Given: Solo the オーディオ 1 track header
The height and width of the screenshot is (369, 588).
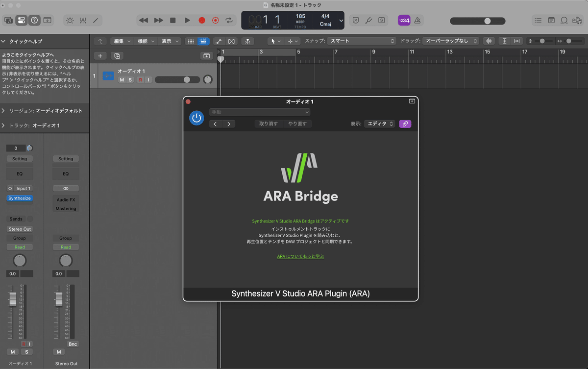Looking at the screenshot, I should tap(130, 80).
